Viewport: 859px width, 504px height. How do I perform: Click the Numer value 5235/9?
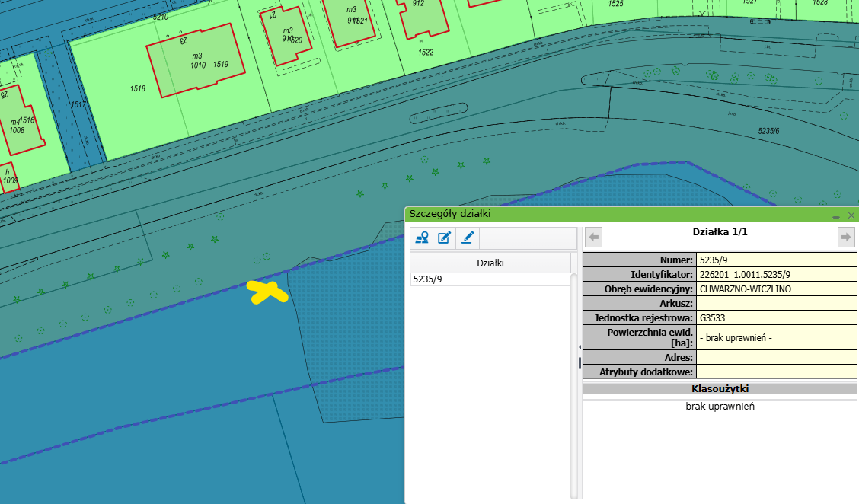pyautogui.click(x=776, y=260)
